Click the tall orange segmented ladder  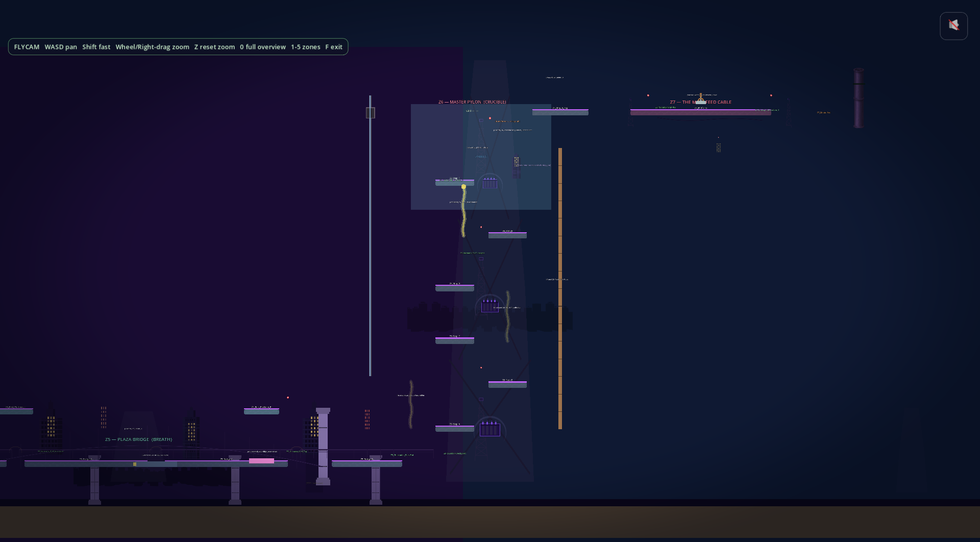click(560, 288)
